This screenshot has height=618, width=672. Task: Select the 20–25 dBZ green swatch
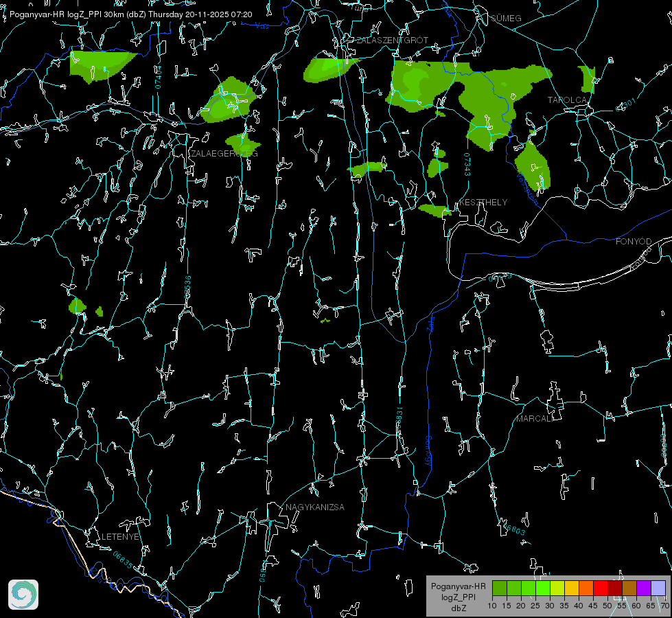(529, 588)
